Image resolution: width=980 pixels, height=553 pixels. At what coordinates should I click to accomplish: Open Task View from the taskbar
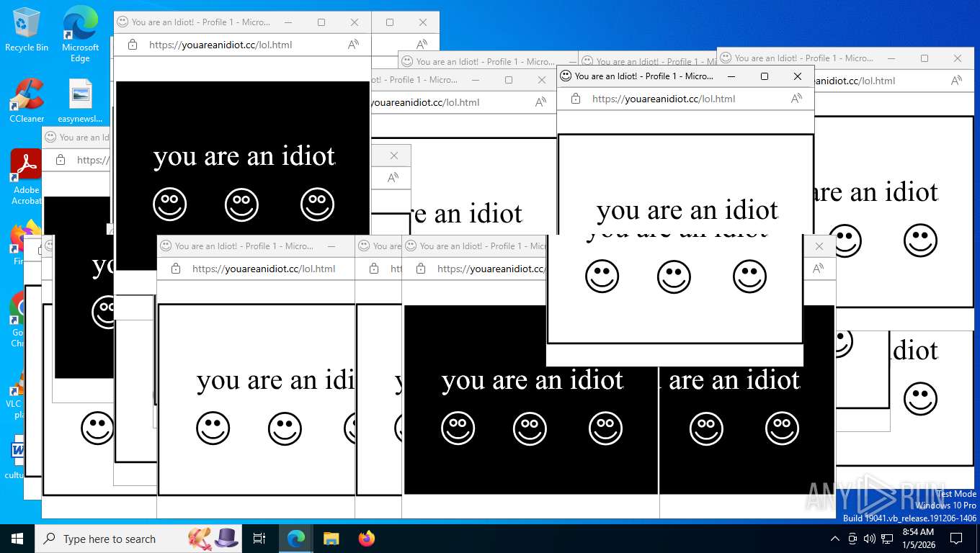(259, 539)
